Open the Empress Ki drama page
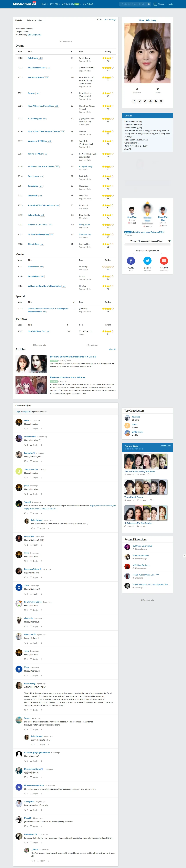This screenshot has height=868, width=186. pyautogui.click(x=33, y=196)
